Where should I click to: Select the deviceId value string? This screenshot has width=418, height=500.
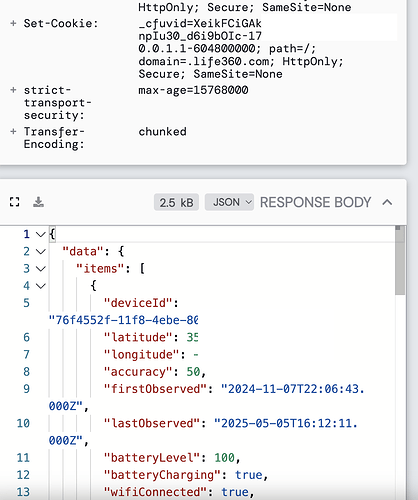[123, 320]
